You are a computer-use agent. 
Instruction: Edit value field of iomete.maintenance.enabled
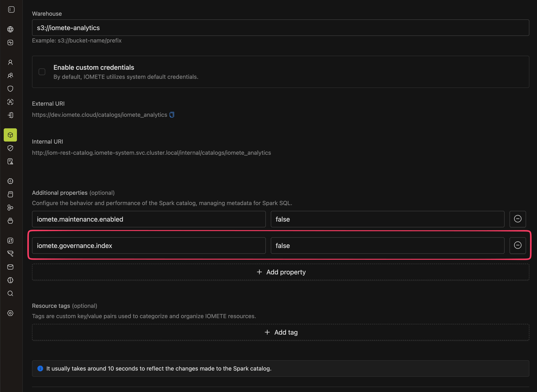tap(387, 219)
